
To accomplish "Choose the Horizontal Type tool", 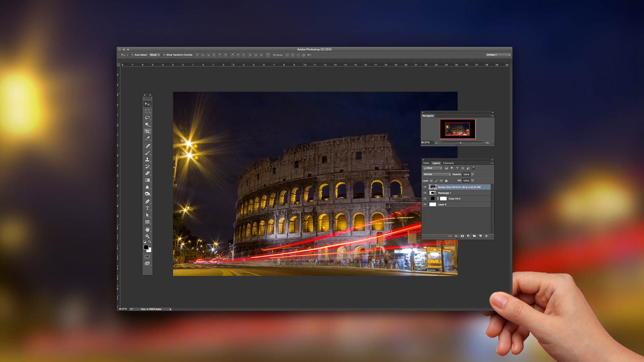I will point(147,208).
